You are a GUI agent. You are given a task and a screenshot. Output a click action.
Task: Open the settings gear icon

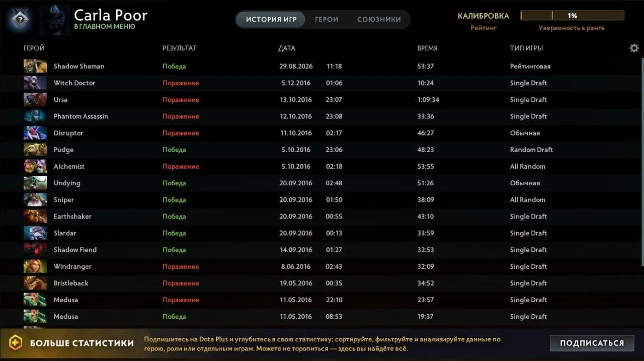click(634, 48)
